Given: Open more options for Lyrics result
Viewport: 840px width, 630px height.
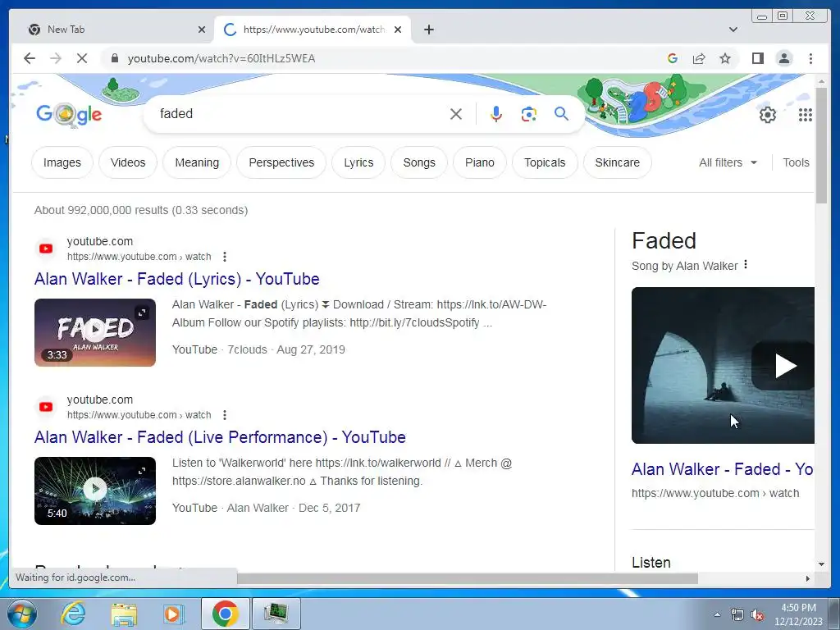Looking at the screenshot, I should [225, 257].
